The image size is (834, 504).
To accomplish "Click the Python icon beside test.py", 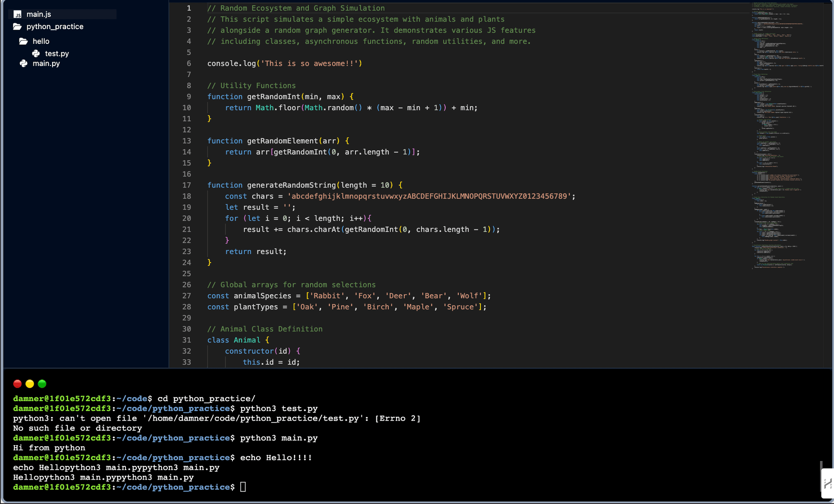I will pos(36,53).
